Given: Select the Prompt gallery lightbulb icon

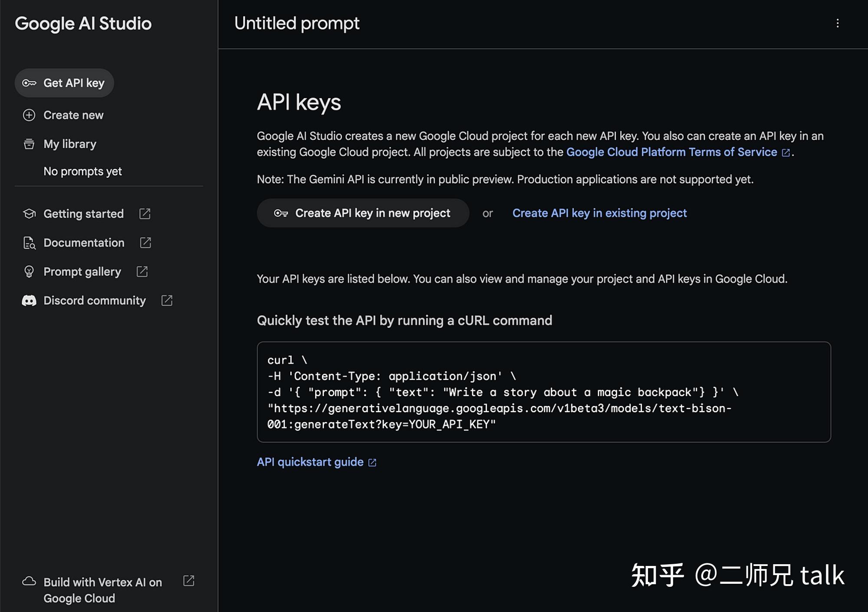Looking at the screenshot, I should click(x=29, y=271).
